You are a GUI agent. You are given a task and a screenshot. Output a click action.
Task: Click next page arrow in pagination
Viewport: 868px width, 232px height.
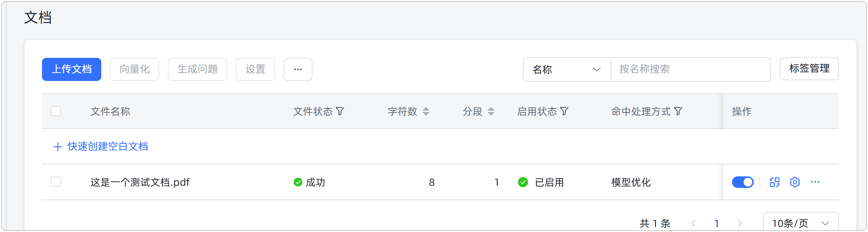click(740, 223)
